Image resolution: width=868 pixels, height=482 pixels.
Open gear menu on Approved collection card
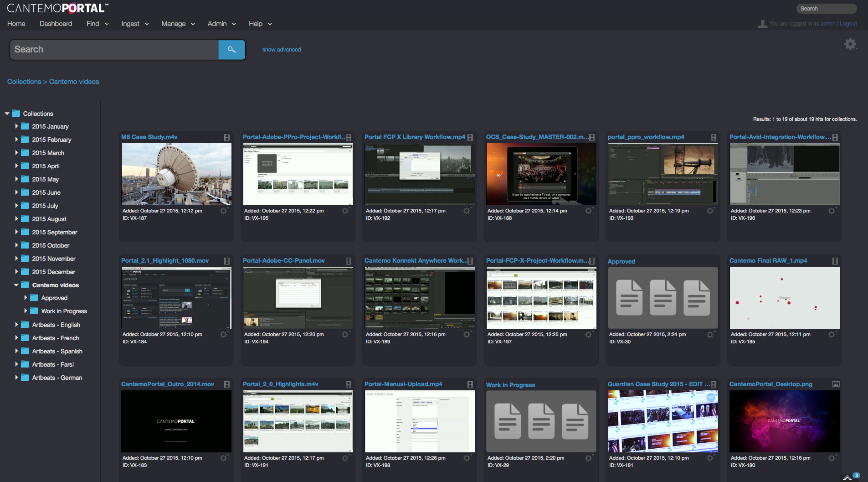pos(710,335)
